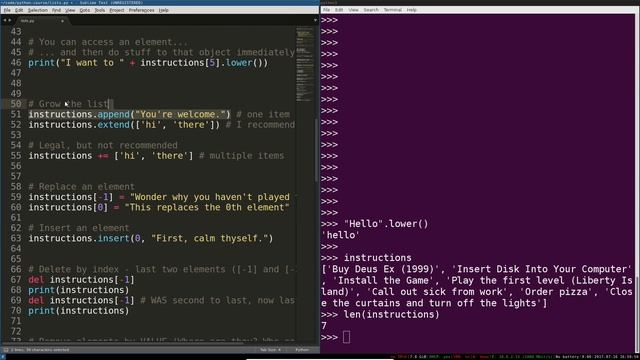640x360 pixels.
Task: Click 'print(instructions)' on line 70
Action: [79, 311]
